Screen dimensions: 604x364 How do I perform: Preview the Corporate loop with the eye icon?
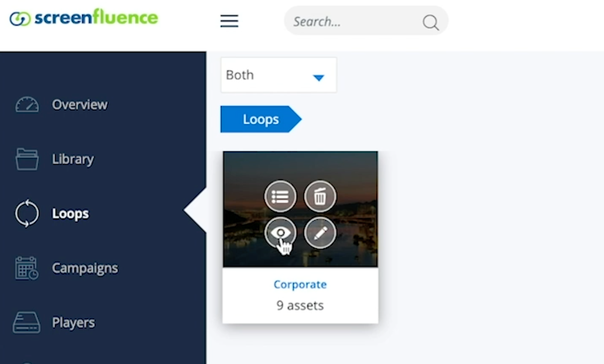280,233
